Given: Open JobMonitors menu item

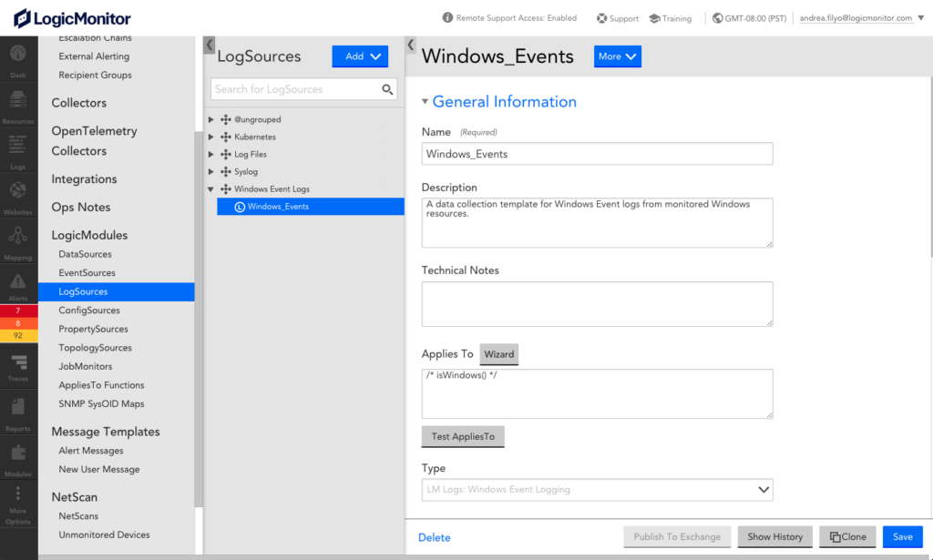Looking at the screenshot, I should (x=85, y=367).
